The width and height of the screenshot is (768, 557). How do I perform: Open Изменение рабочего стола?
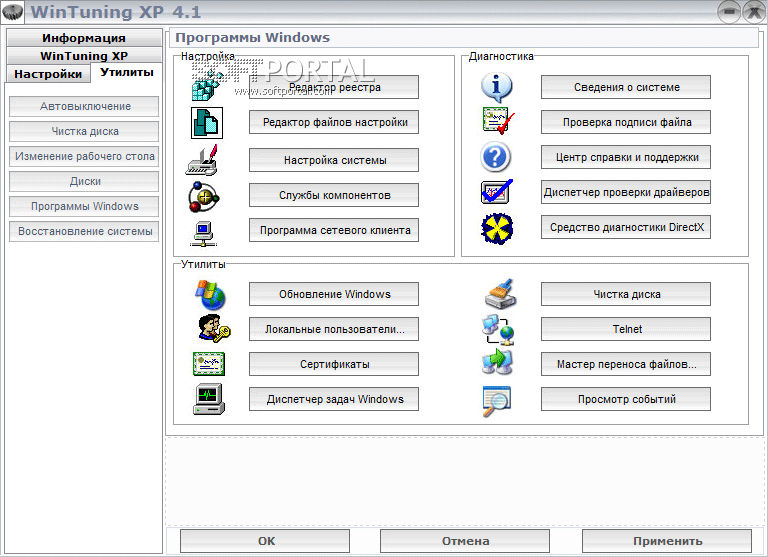[x=84, y=156]
